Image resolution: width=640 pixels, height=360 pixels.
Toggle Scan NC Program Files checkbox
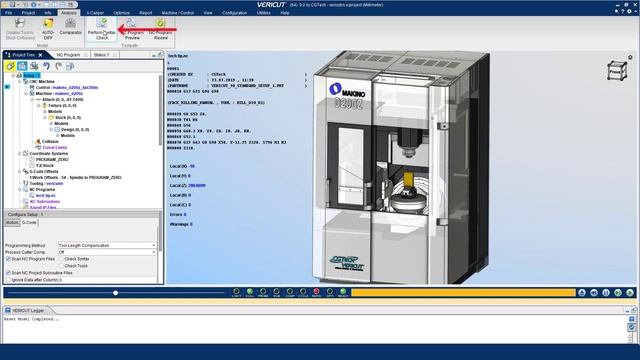point(8,259)
